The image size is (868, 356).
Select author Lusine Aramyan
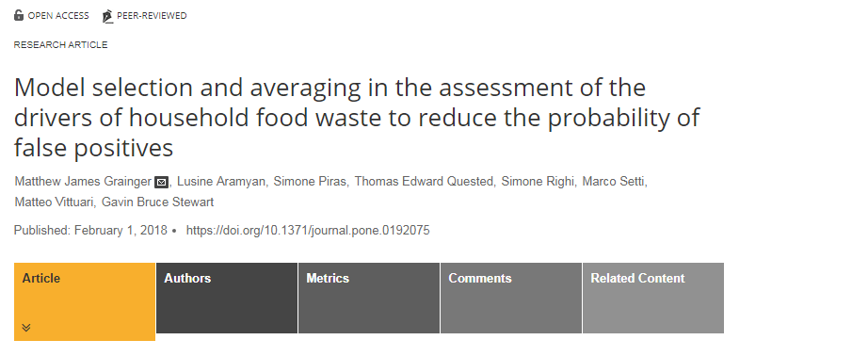[221, 182]
